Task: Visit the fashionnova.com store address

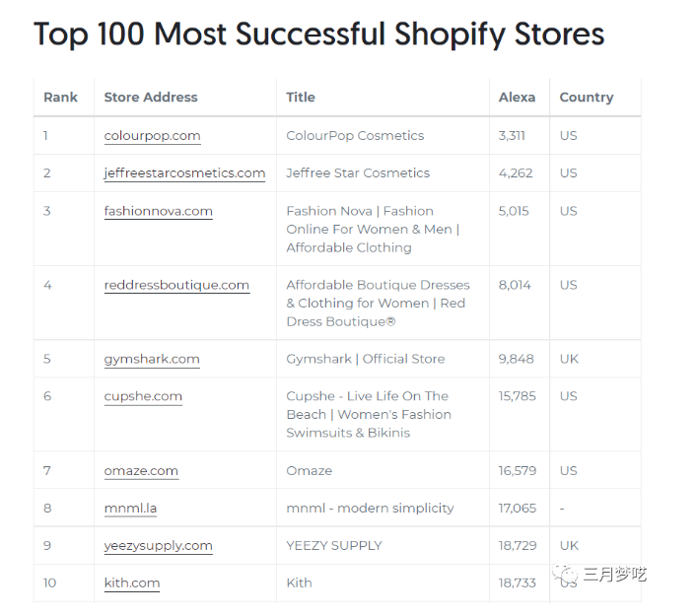Action: click(x=159, y=211)
